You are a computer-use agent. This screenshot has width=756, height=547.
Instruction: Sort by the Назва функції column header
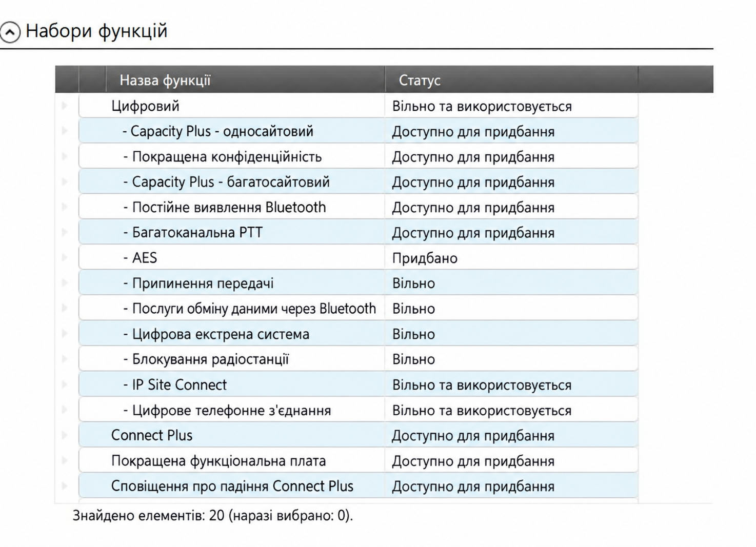click(x=165, y=80)
